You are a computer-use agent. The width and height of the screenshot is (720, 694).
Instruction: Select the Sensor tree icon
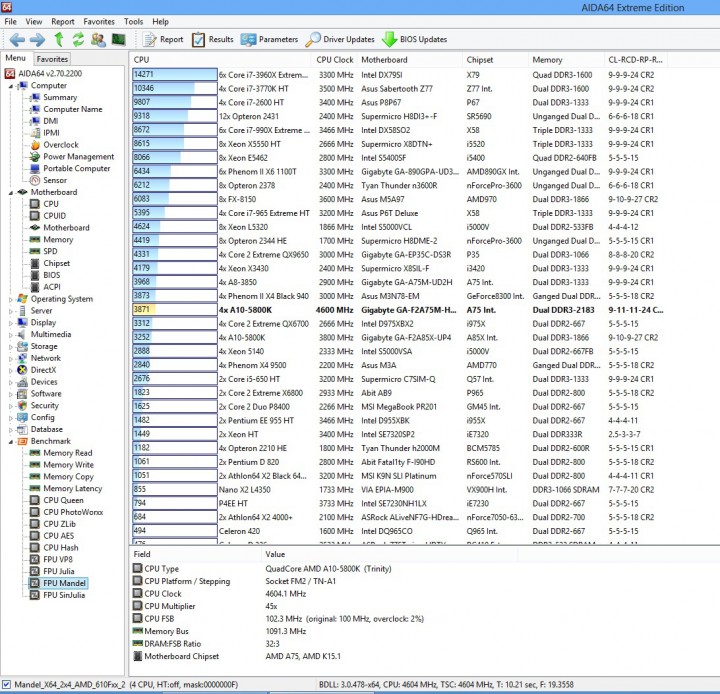(x=35, y=181)
